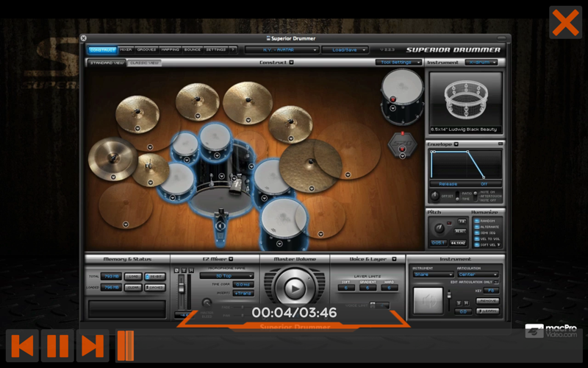This screenshot has width=588, height=368.
Task: Click the EZ Mixer phase invert button
Action: 177,270
